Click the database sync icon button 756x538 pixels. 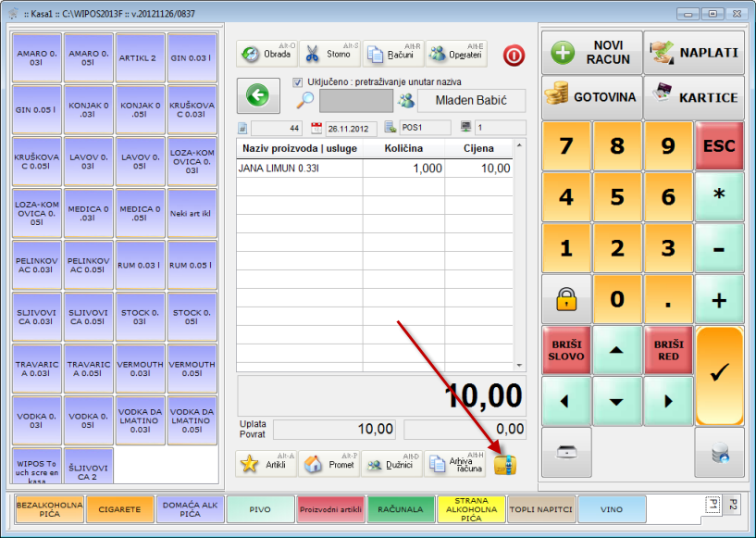pyautogui.click(x=719, y=452)
